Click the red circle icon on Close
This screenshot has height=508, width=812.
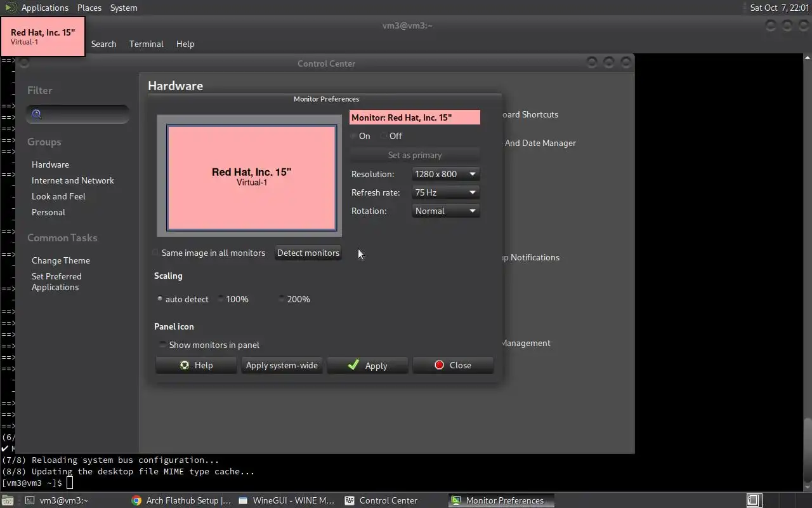(439, 365)
